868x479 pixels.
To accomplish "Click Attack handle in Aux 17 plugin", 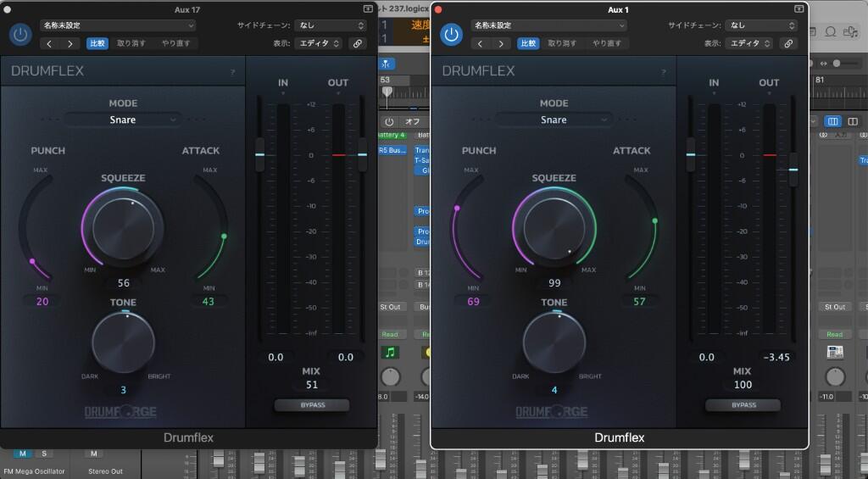I will (x=224, y=237).
